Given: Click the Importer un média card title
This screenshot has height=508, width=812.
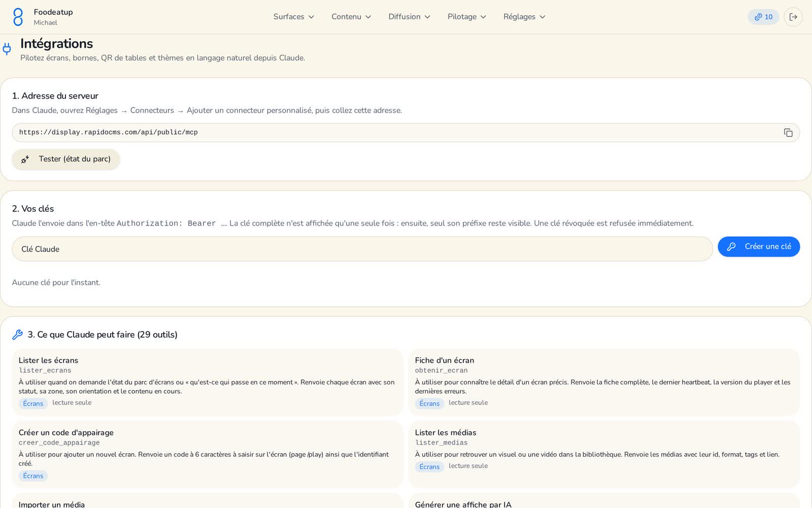Looking at the screenshot, I should tap(52, 504).
